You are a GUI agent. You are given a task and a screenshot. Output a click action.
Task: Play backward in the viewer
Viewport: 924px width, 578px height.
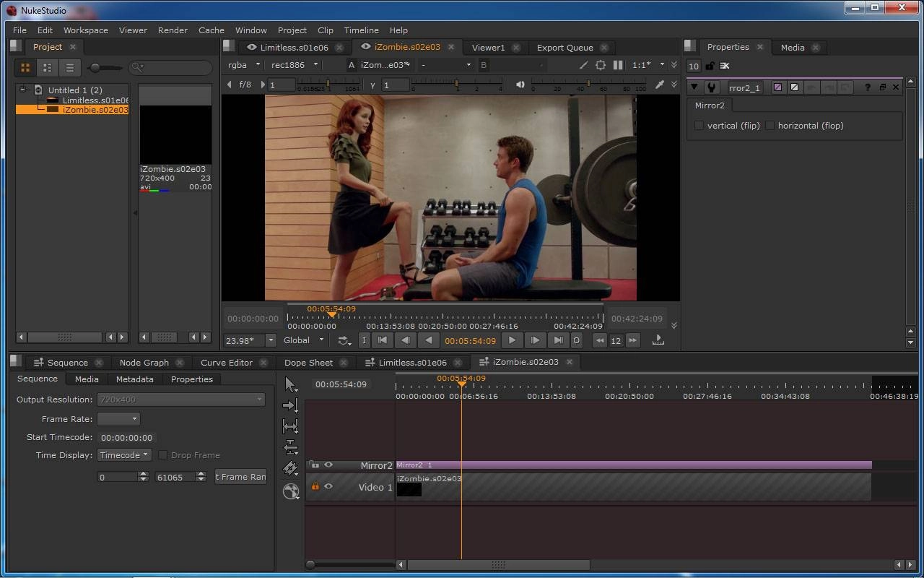429,340
